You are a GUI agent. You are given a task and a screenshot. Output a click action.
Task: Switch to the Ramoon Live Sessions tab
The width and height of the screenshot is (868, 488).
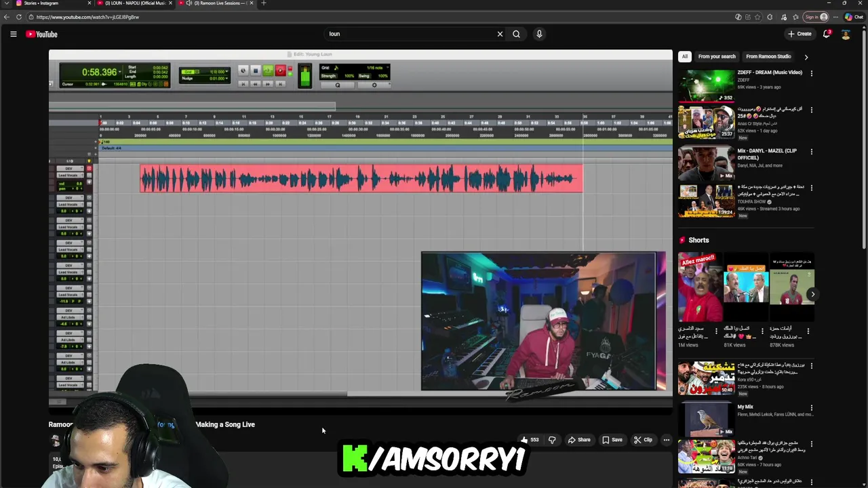pyautogui.click(x=216, y=3)
